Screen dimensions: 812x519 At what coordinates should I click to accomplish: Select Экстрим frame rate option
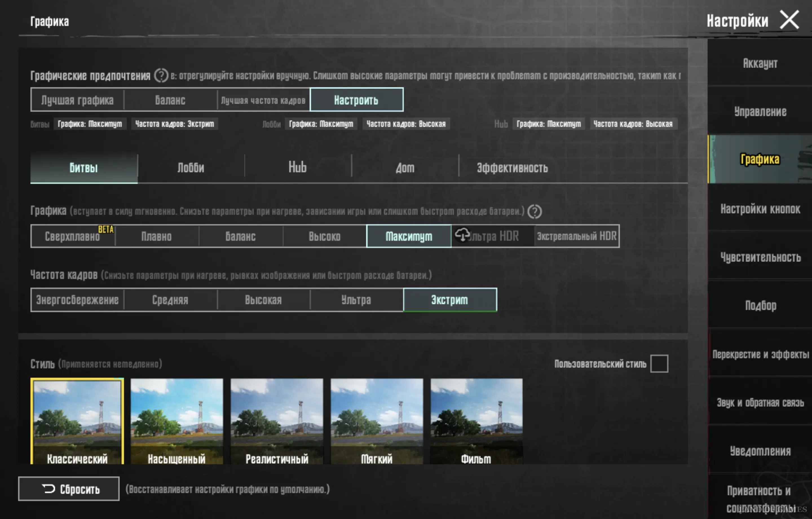(x=449, y=300)
